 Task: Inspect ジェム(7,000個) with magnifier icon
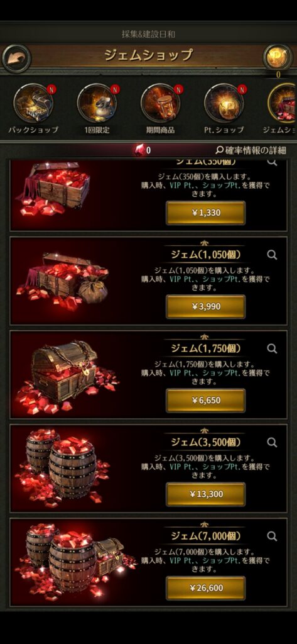click(272, 536)
